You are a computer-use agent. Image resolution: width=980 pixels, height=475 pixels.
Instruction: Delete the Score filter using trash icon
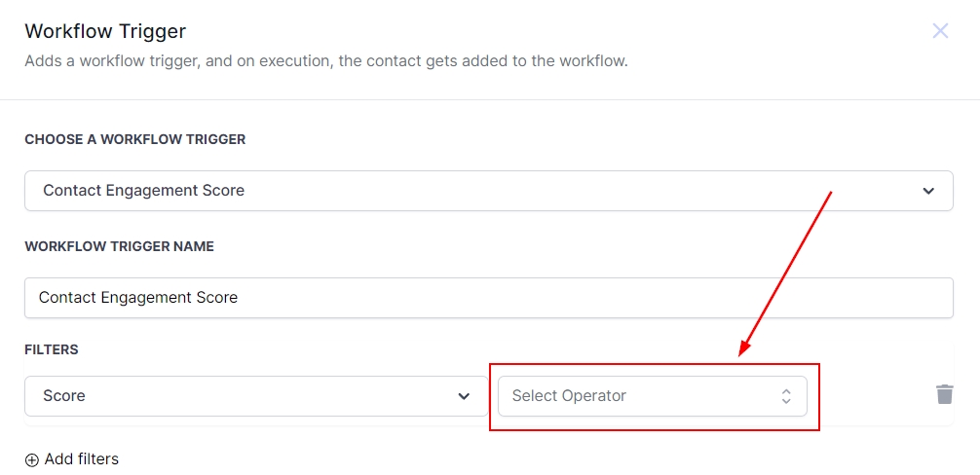(944, 394)
